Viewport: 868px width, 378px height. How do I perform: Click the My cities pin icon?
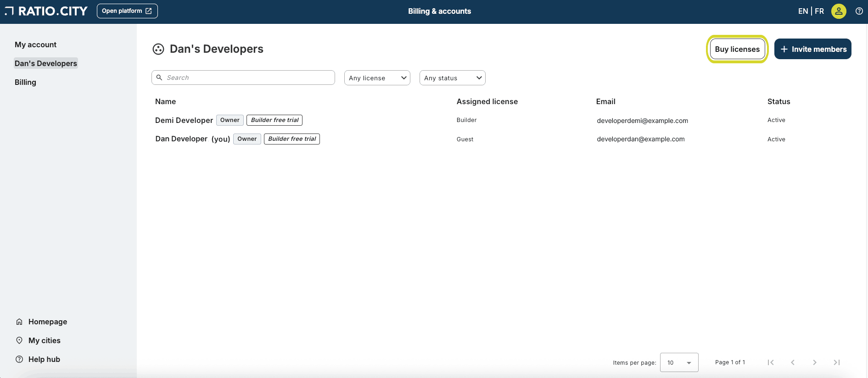(x=19, y=340)
